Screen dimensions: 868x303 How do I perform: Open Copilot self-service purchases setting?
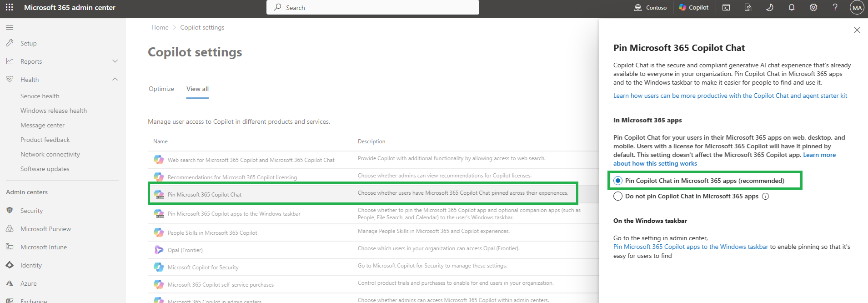point(221,285)
